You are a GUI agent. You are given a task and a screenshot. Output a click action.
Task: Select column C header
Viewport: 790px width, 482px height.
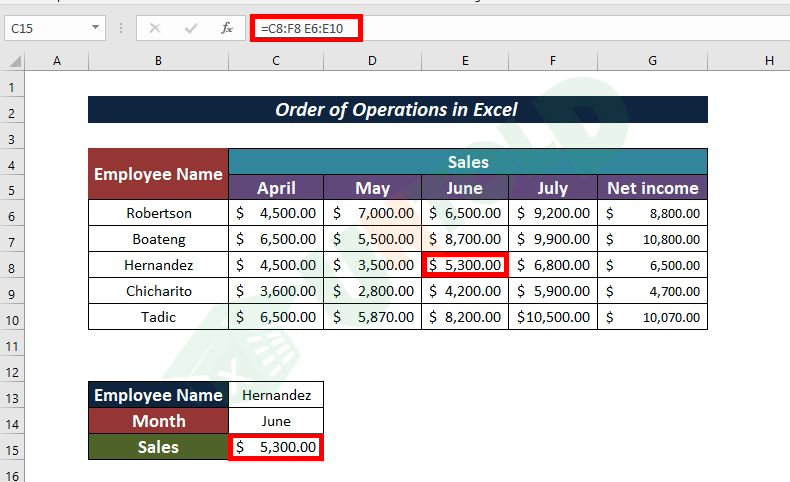(276, 61)
